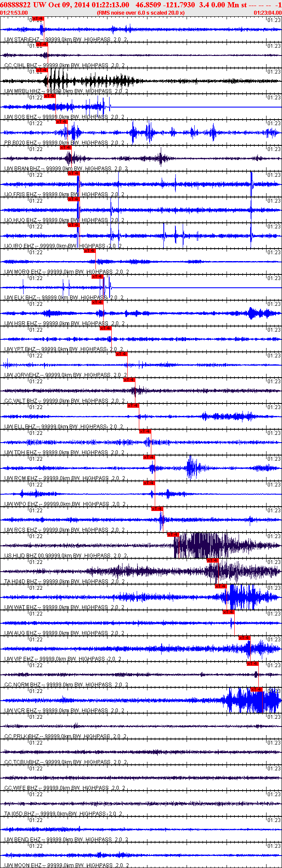Select the UW ELL EHZ station label
The image size is (282, 868).
(x=20, y=427)
